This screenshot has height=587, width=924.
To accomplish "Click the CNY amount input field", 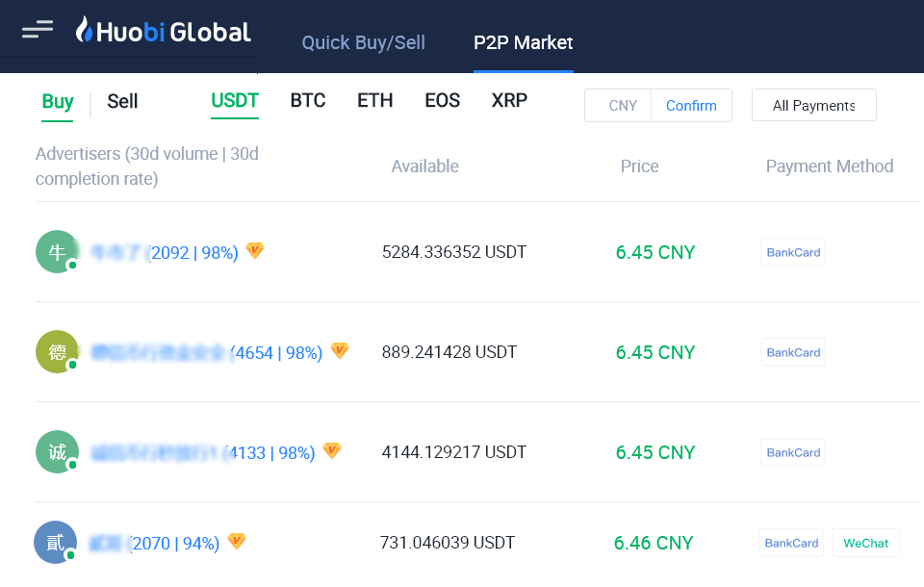I will point(619,106).
